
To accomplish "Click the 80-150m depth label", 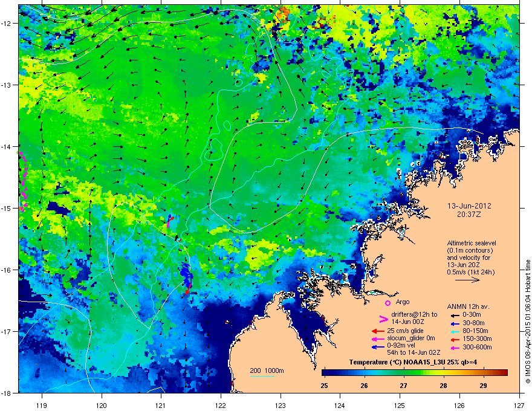I will 475,331.
